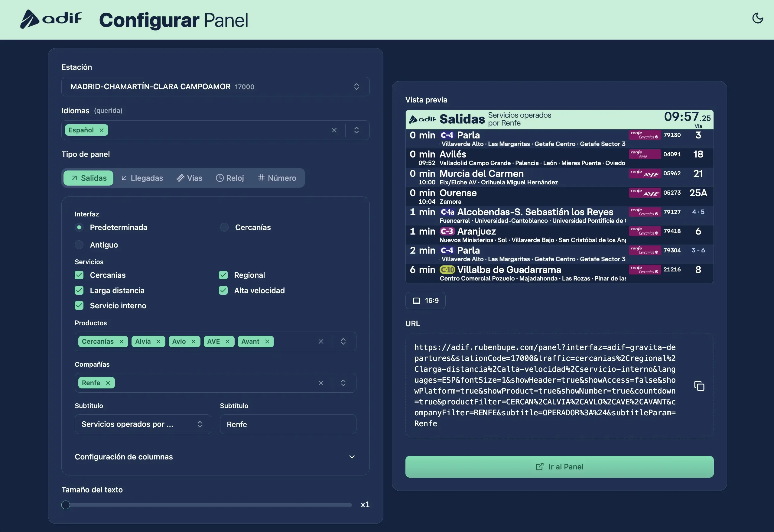Screen dimensions: 774x532
Task: Move the Tamaño del texto slider handle
Action: click(66, 505)
